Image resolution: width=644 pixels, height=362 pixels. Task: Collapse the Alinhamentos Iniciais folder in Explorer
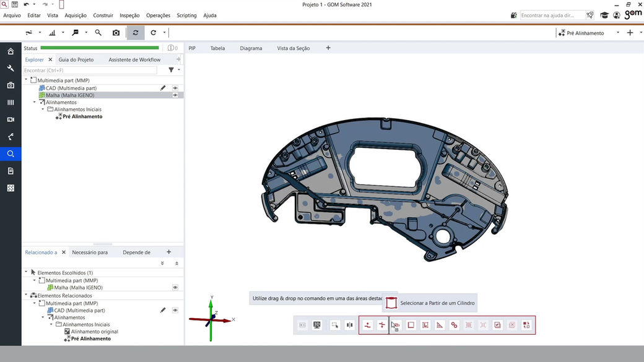tap(43, 110)
